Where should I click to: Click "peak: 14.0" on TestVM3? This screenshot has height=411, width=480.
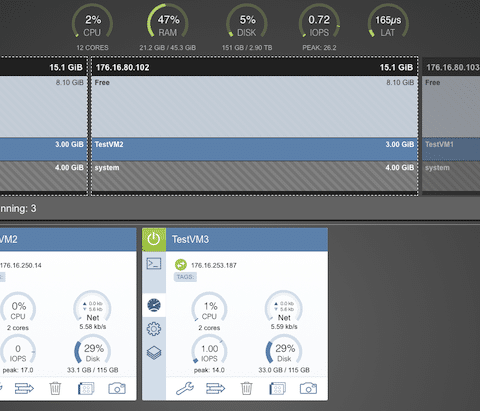click(x=209, y=370)
